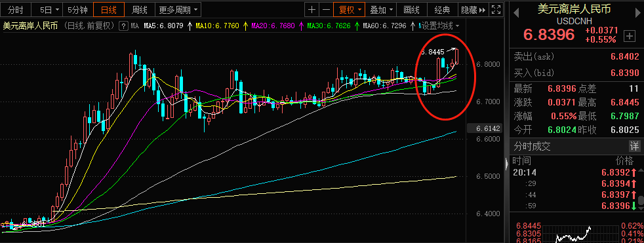Zoom in chart with plus button
Viewport: 644px width, 243px height.
pos(312,9)
